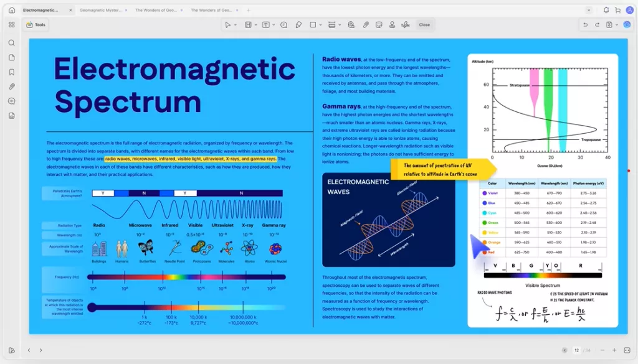Image resolution: width=638 pixels, height=364 pixels.
Task: Expand the Select tool dropdown arrow
Action: 235,24
